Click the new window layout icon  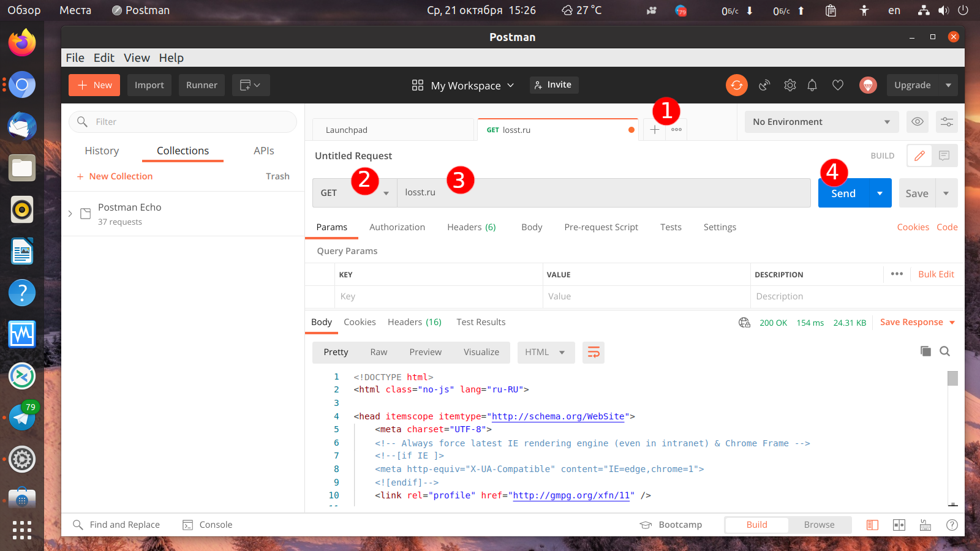click(251, 85)
